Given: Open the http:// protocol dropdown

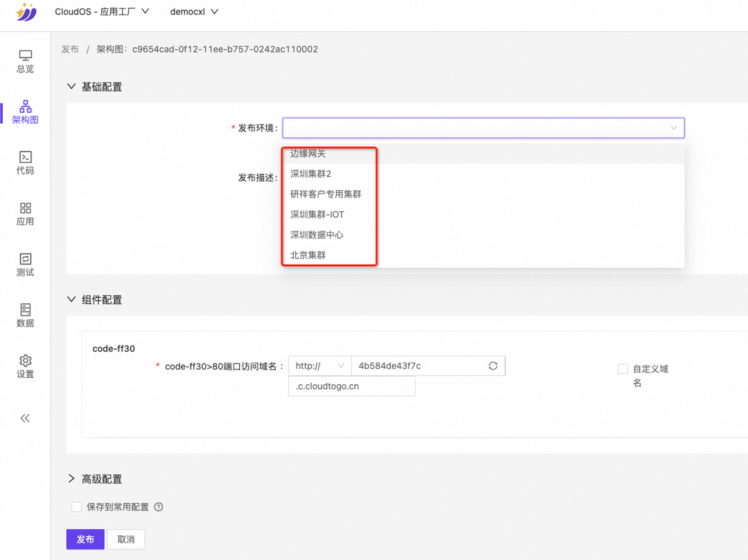Looking at the screenshot, I should click(319, 366).
